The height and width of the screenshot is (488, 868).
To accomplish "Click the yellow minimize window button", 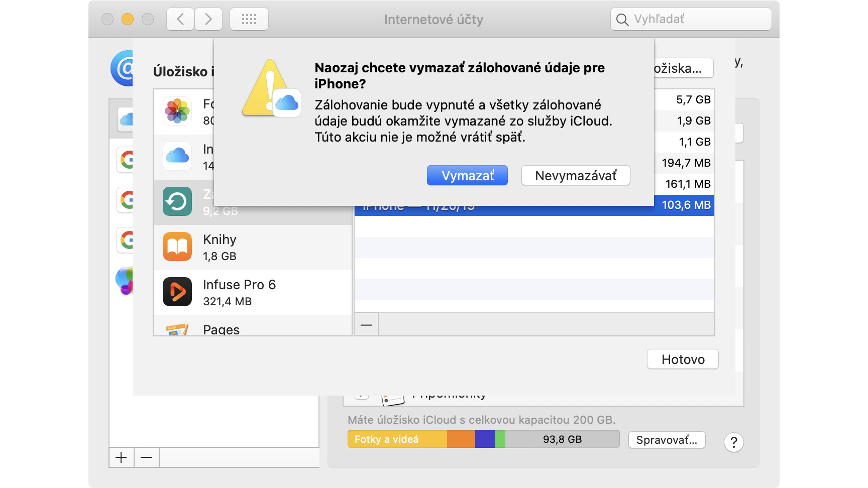I will point(128,19).
